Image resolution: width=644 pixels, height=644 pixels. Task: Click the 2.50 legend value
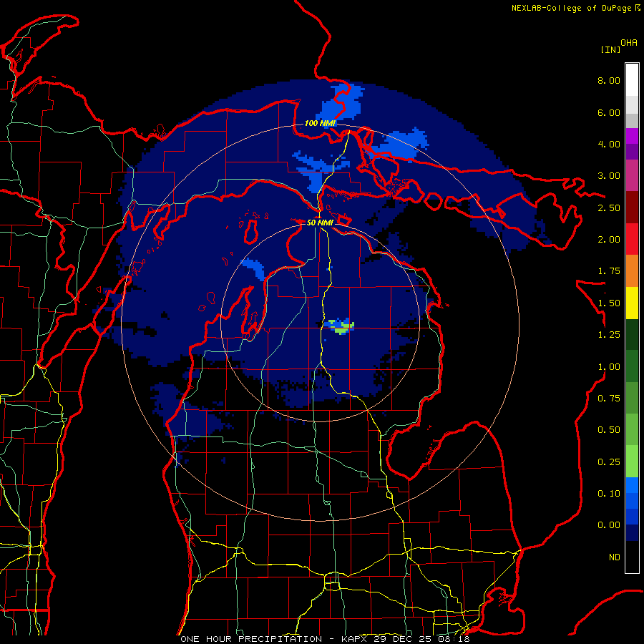tap(609, 208)
